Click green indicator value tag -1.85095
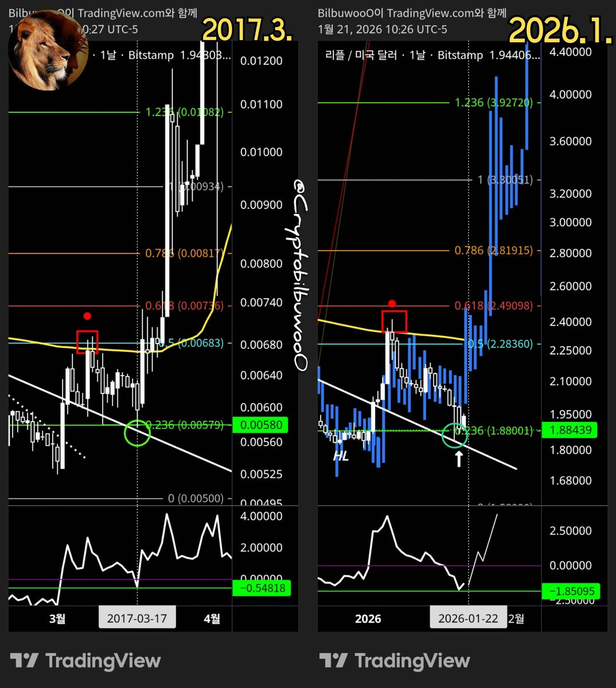The image size is (616, 688). pyautogui.click(x=570, y=592)
